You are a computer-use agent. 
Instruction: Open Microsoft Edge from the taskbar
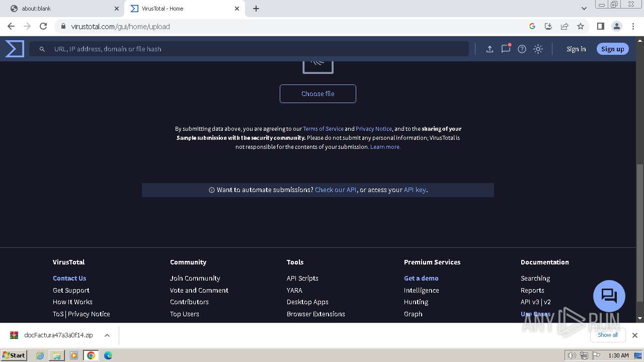point(108,355)
